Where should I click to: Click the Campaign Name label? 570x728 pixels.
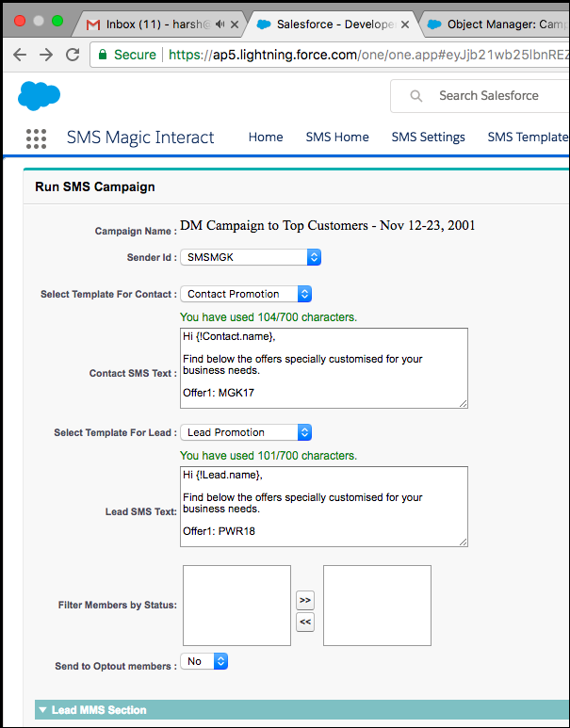[136, 232]
